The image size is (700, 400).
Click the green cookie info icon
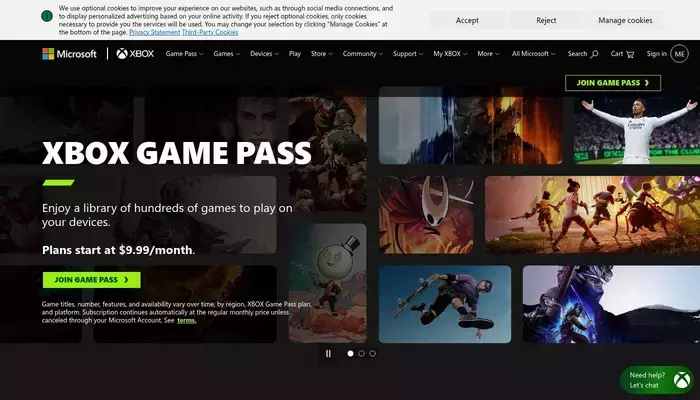pos(47,16)
